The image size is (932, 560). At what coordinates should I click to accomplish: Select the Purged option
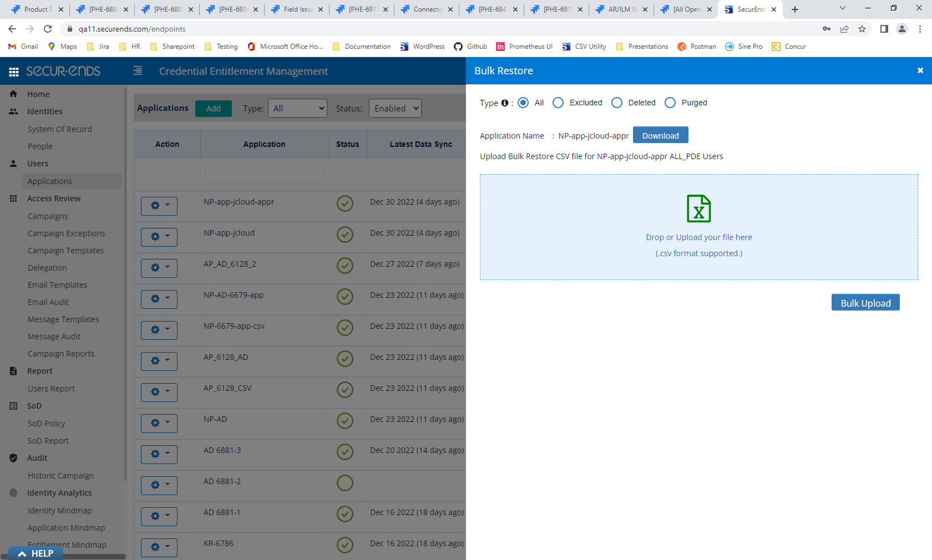point(670,103)
